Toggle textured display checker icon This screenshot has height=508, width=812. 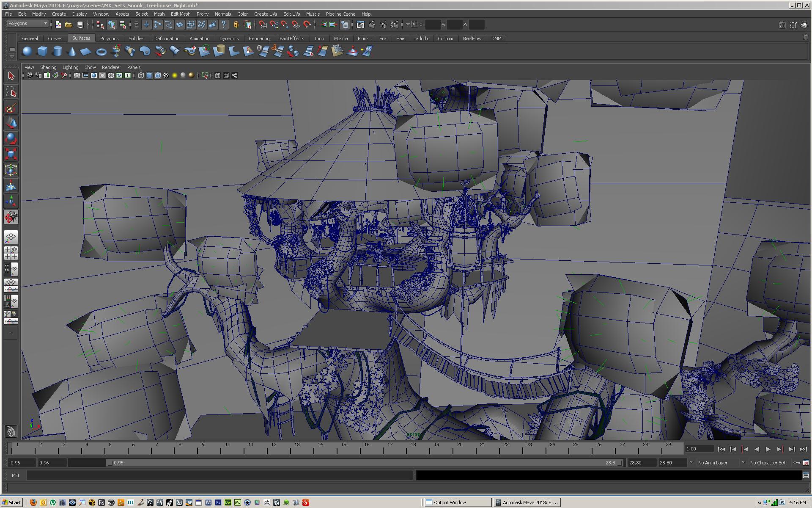click(166, 75)
